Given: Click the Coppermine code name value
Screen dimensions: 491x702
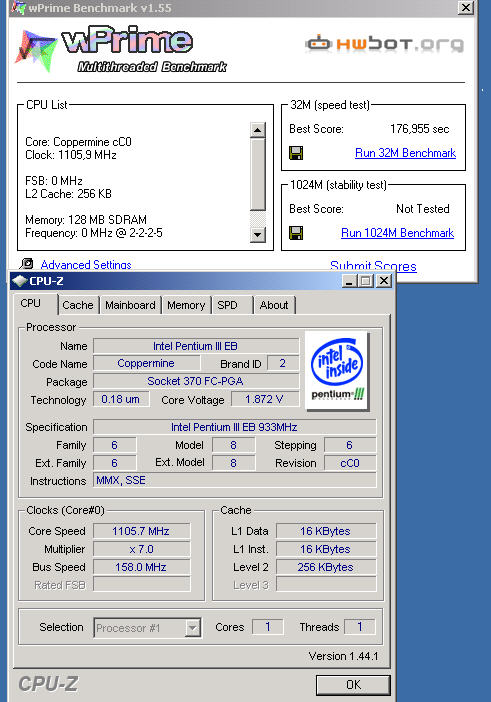Looking at the screenshot, I should point(146,363).
